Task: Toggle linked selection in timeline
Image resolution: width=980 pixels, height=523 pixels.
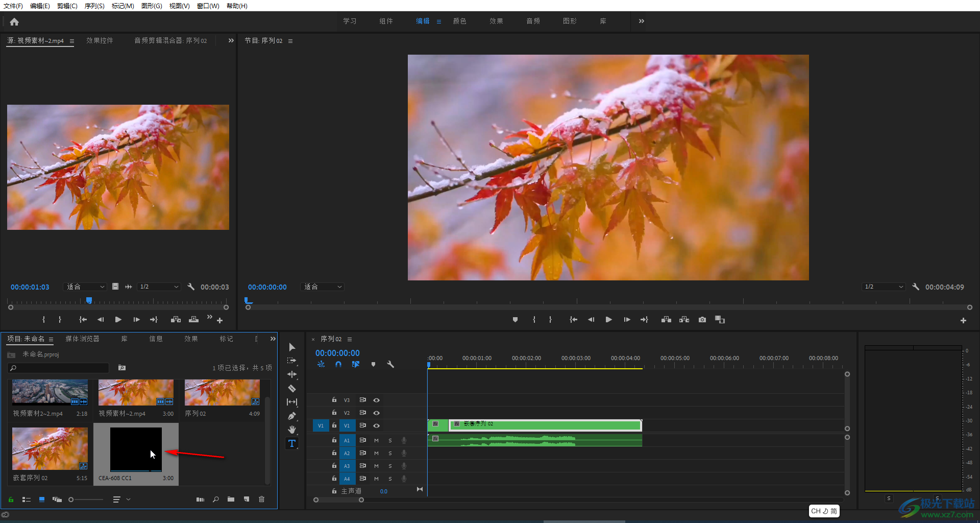Action: point(356,364)
